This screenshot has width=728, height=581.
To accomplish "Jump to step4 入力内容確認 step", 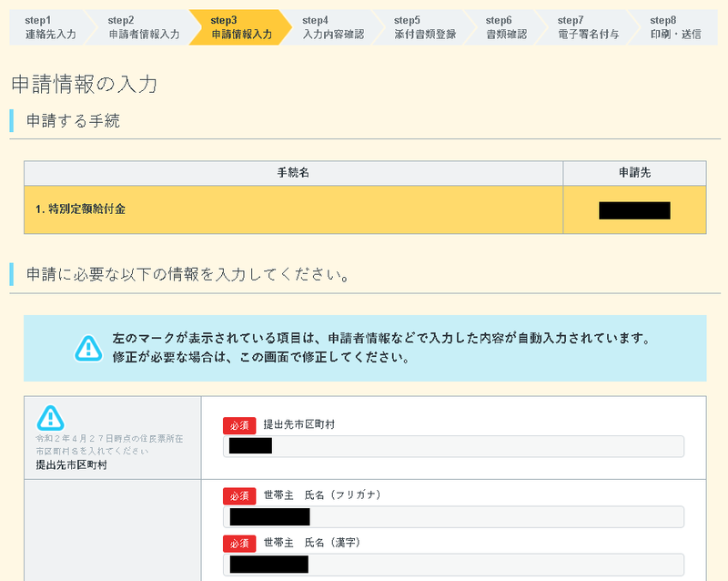I will point(333,27).
